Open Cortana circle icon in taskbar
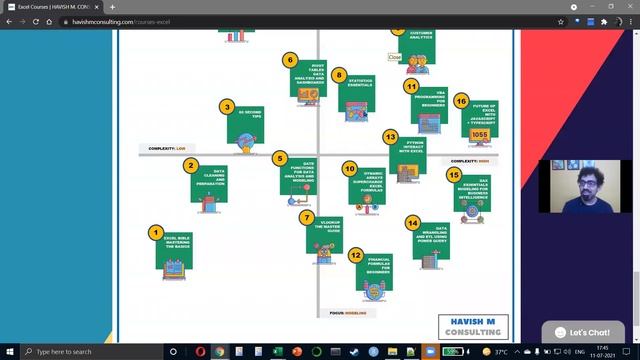The height and width of the screenshot is (360, 640). [173, 351]
